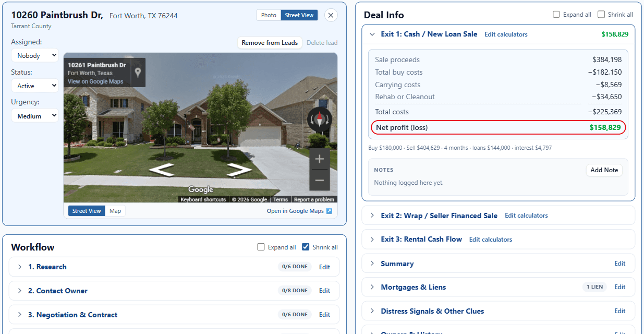644x334 pixels.
Task: Click View on Google Maps link
Action: pos(95,81)
